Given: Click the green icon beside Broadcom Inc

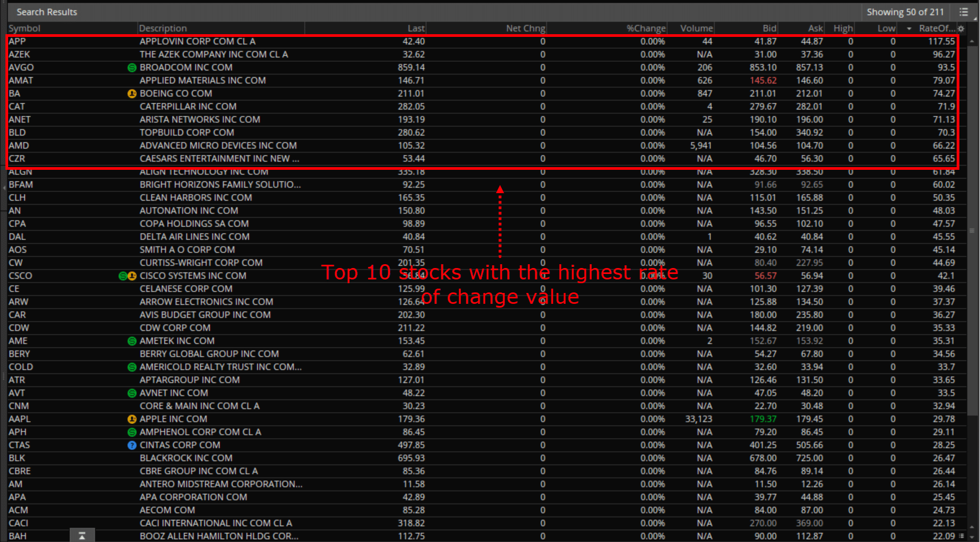Looking at the screenshot, I should [131, 68].
